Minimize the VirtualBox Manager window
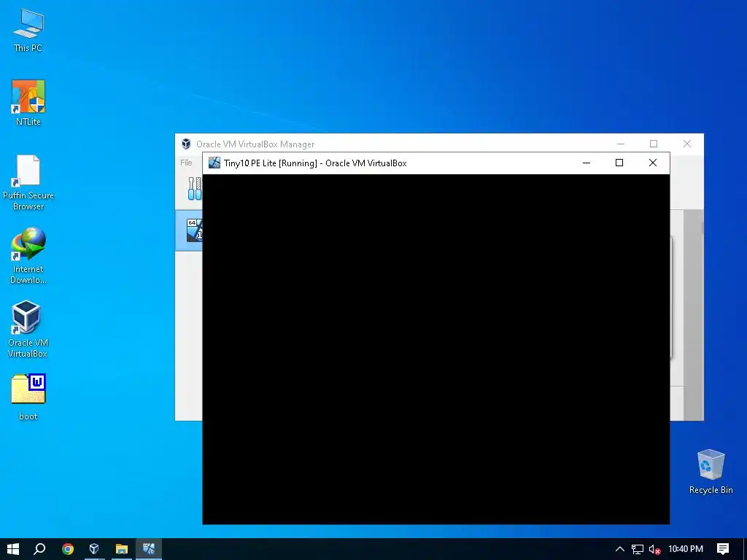747x560 pixels. pyautogui.click(x=621, y=144)
